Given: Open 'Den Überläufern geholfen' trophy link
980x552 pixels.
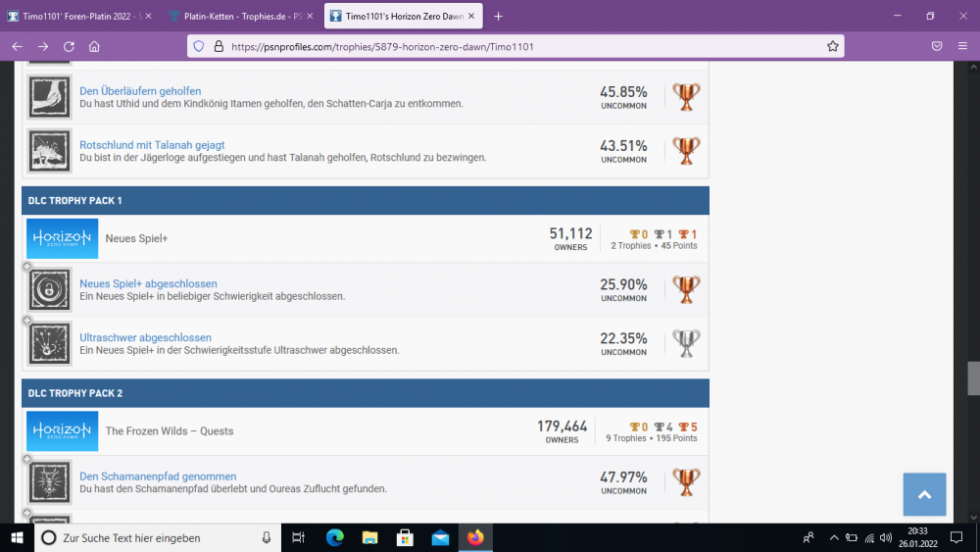Looking at the screenshot, I should pyautogui.click(x=140, y=91).
